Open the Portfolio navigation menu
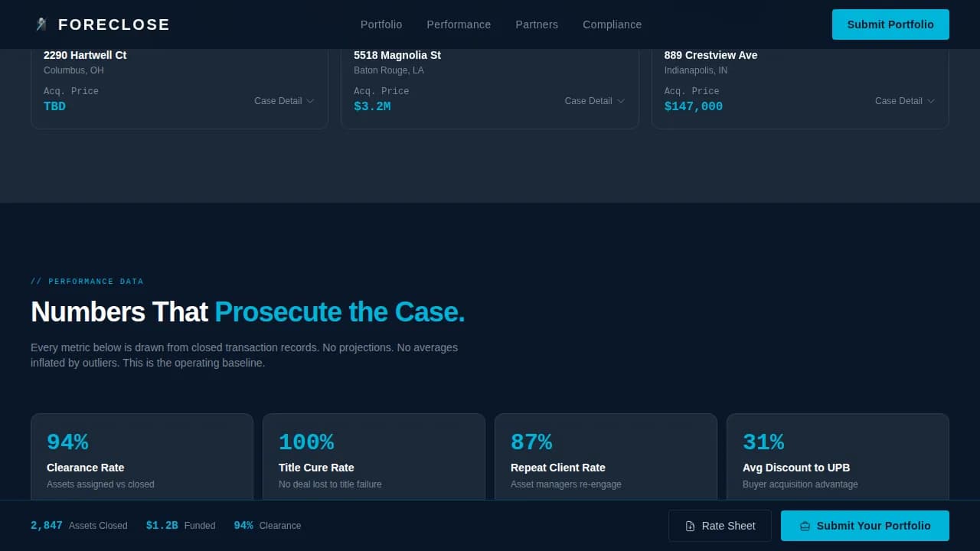This screenshot has width=980, height=551. [381, 24]
